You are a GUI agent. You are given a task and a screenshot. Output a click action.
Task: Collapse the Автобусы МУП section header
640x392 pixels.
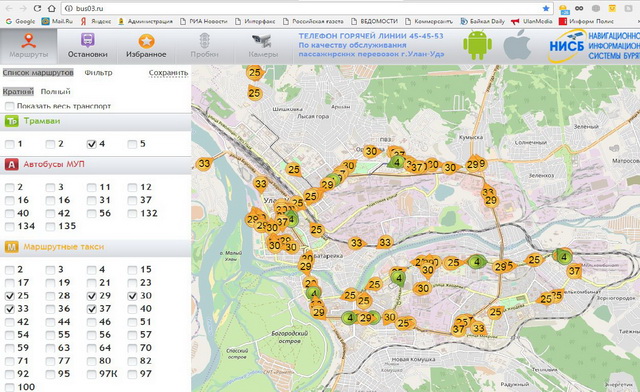96,165
